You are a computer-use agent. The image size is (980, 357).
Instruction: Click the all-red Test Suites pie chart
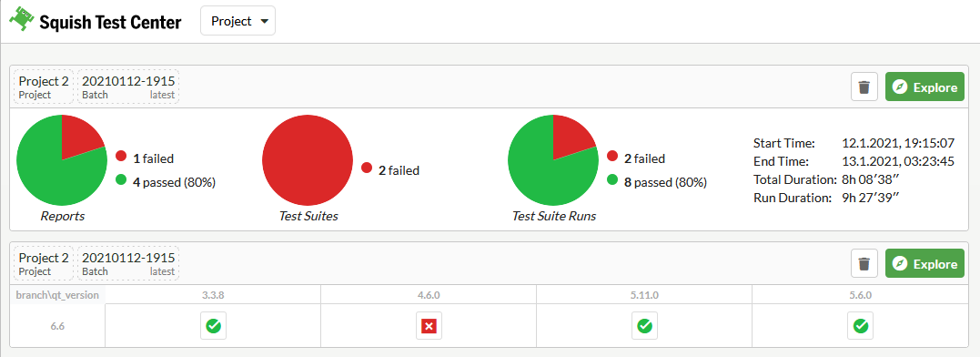click(x=307, y=160)
